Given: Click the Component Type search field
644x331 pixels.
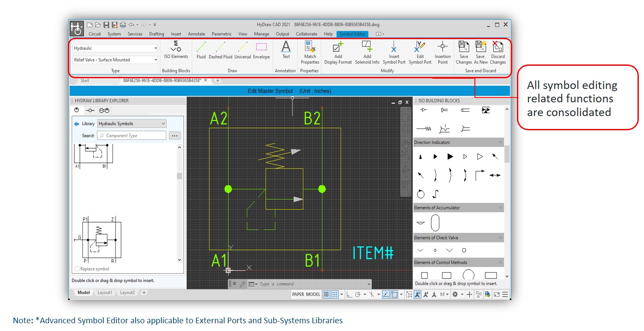Looking at the screenshot, I should (x=131, y=135).
